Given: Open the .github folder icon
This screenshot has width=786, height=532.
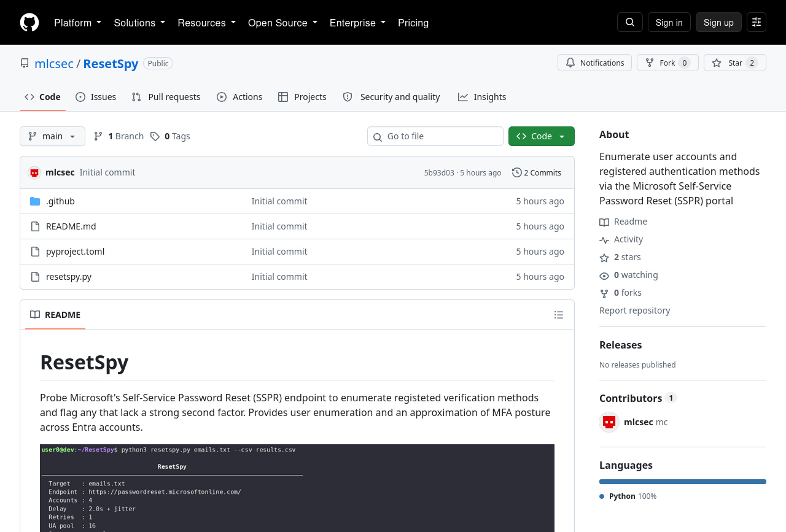Looking at the screenshot, I should (x=35, y=201).
